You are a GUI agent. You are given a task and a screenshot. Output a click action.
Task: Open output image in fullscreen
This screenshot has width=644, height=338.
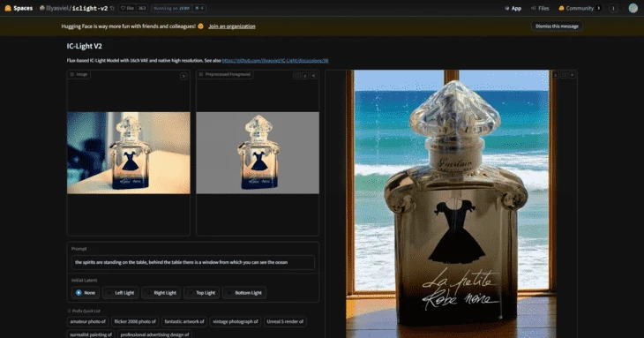564,75
